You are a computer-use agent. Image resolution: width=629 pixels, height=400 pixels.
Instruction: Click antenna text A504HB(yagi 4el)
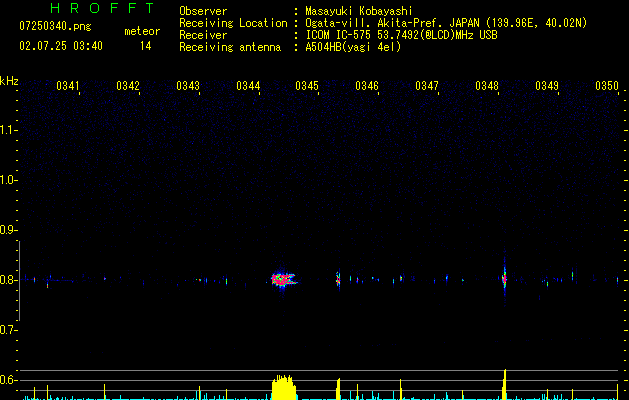click(x=353, y=47)
